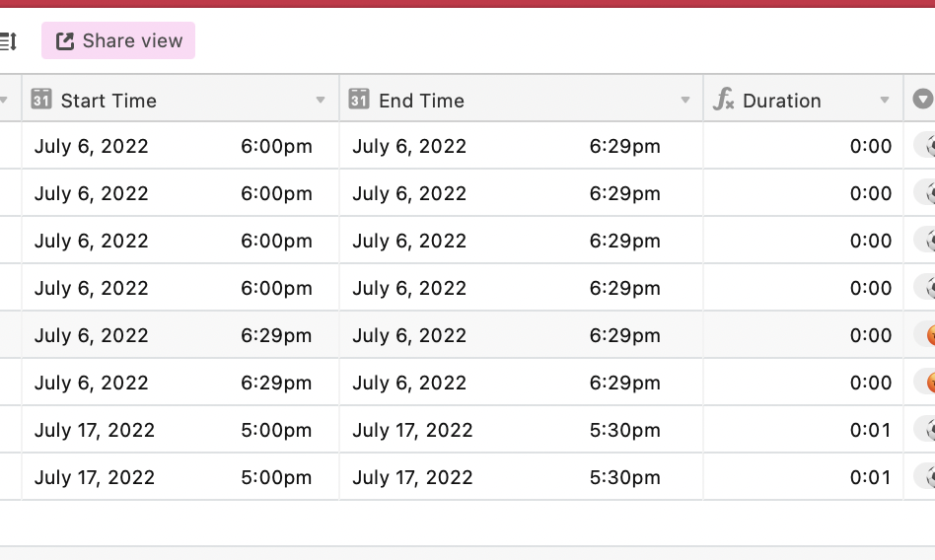Click the orange emoji tag in fifth row
This screenshot has height=560, width=935.
click(x=930, y=334)
